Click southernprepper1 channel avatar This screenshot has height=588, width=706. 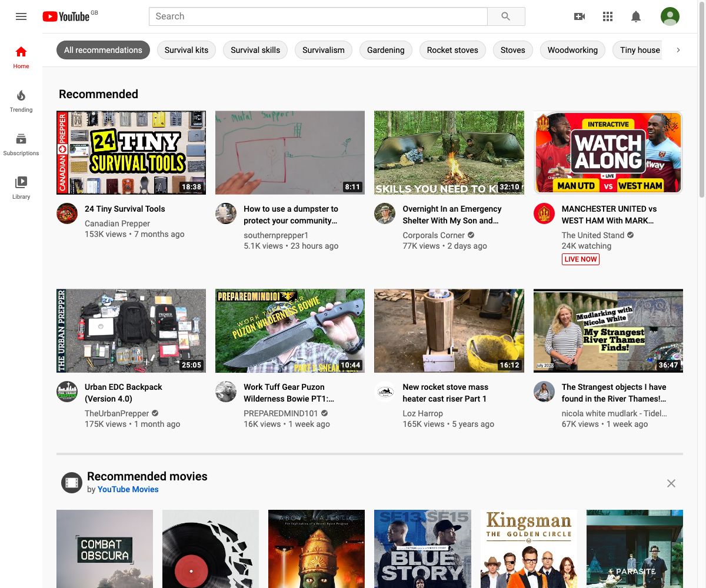[x=226, y=213]
